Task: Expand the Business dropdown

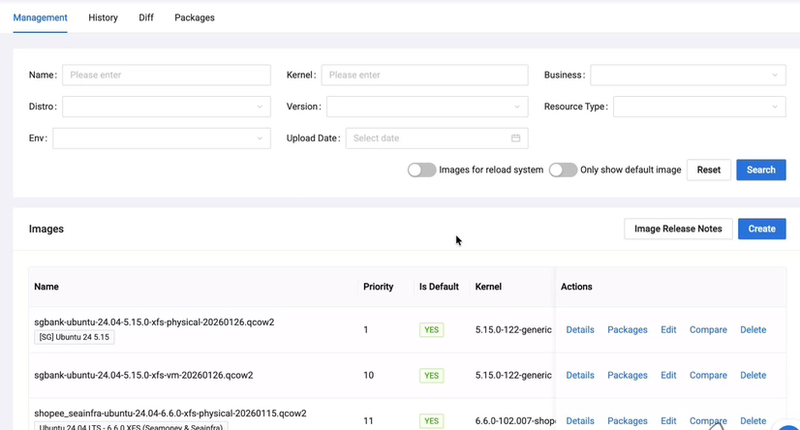Action: point(688,75)
